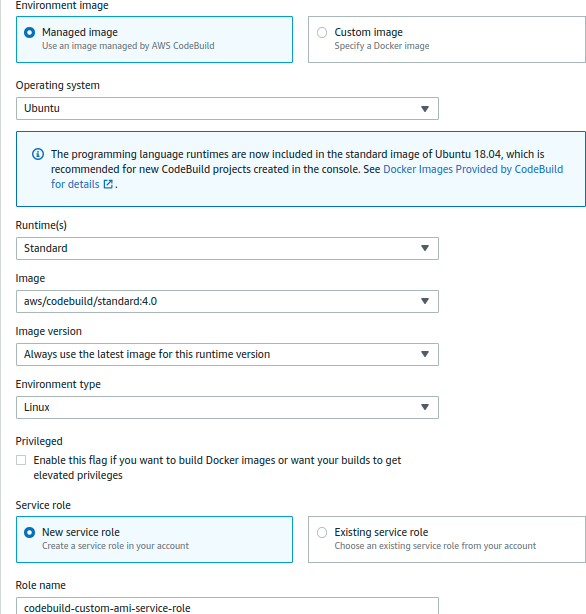Click the Role name input field
586x614 pixels.
[x=227, y=606]
